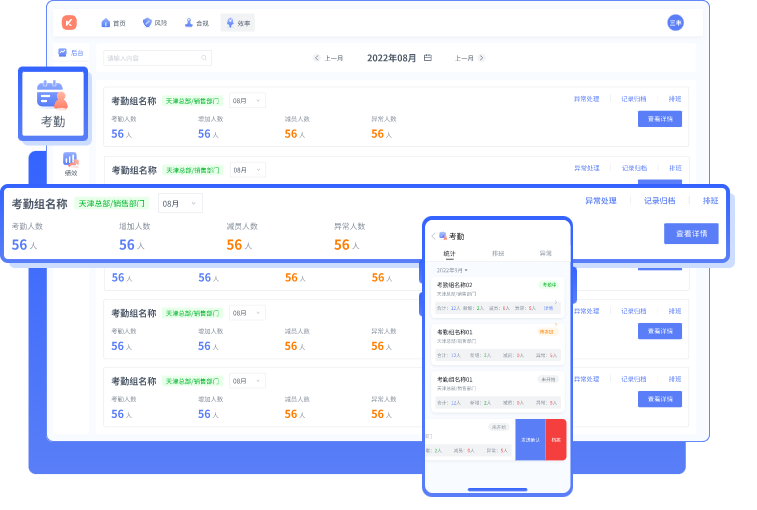
Task: Expand 2022年8月 month selector in mobile view
Action: [452, 270]
